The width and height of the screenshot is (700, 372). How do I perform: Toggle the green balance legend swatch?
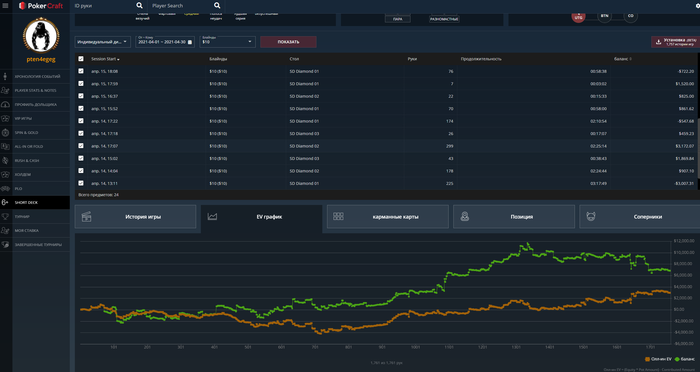coord(677,359)
